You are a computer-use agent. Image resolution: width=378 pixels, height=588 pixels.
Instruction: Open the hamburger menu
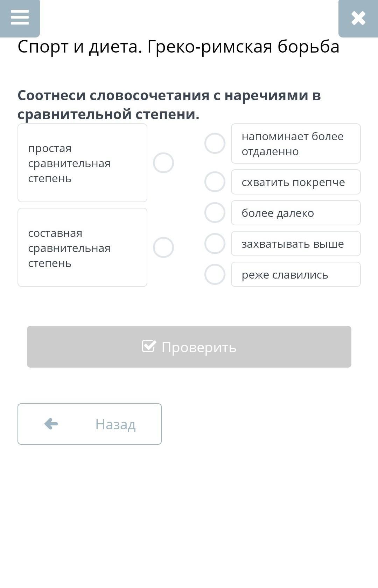[20, 18]
